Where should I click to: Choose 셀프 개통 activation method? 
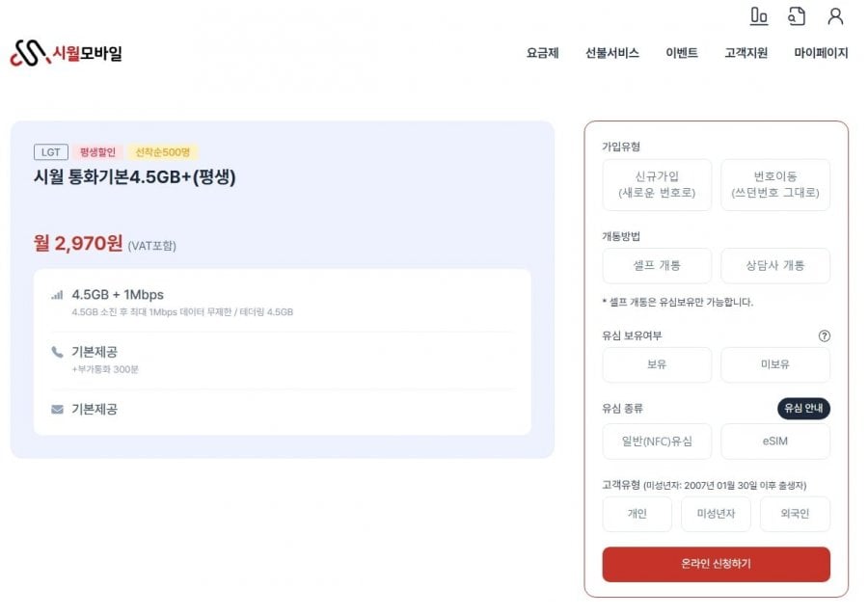tap(657, 266)
